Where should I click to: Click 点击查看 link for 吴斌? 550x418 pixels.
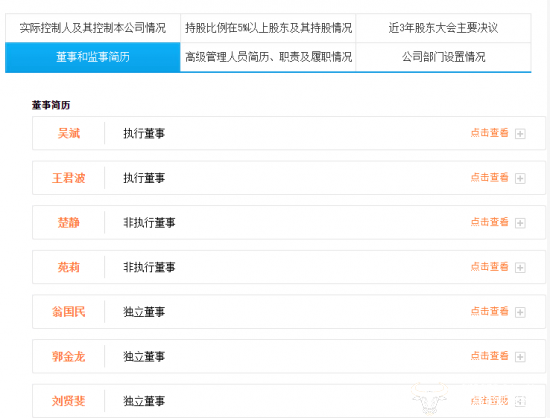tap(489, 133)
